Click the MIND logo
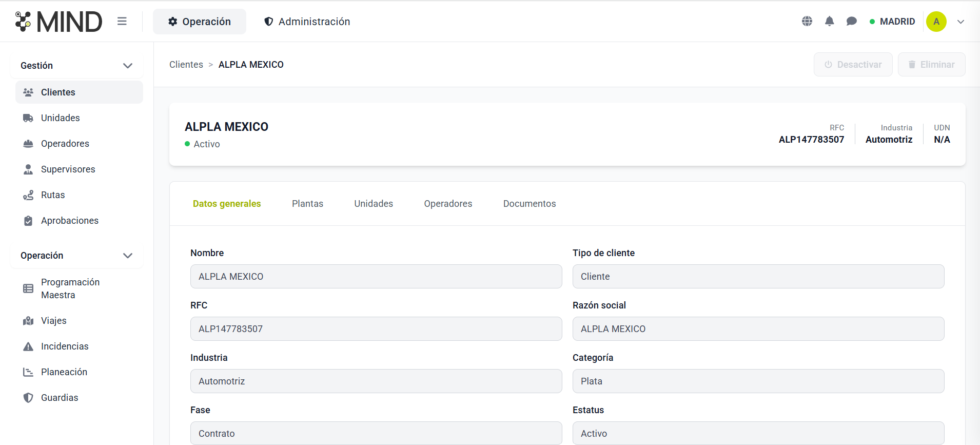This screenshot has width=980, height=445. click(x=58, y=22)
